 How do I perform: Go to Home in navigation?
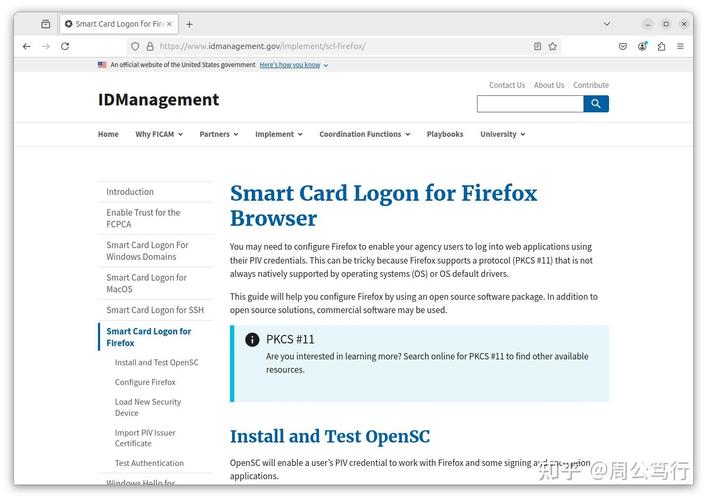(108, 134)
